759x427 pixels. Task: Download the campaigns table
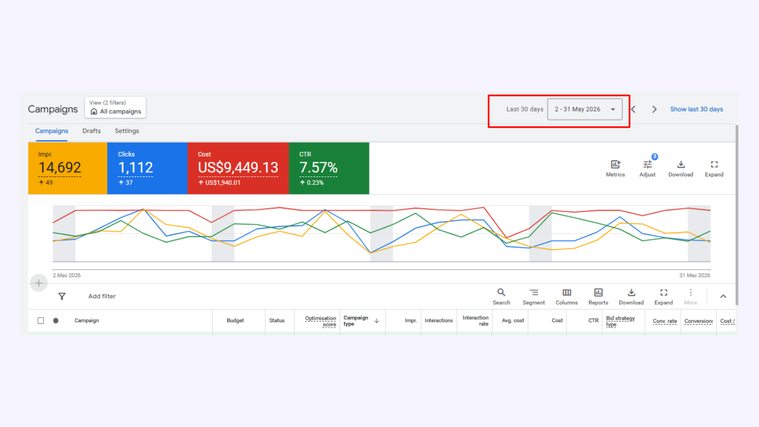pos(631,296)
